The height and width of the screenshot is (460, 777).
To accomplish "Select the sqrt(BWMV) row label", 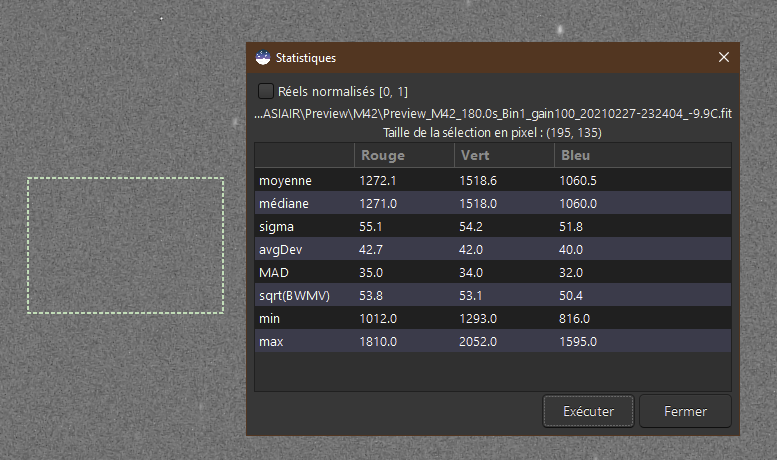I will (294, 295).
